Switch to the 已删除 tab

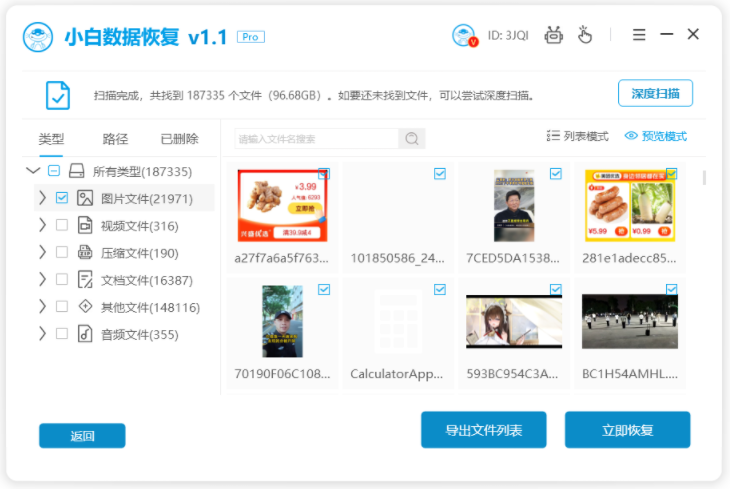pos(179,139)
